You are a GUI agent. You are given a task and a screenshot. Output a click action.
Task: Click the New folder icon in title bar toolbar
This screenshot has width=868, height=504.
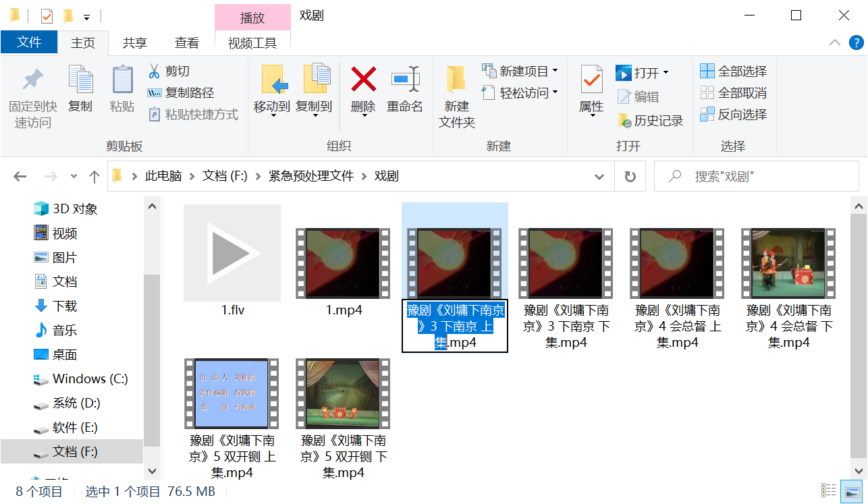pos(67,16)
